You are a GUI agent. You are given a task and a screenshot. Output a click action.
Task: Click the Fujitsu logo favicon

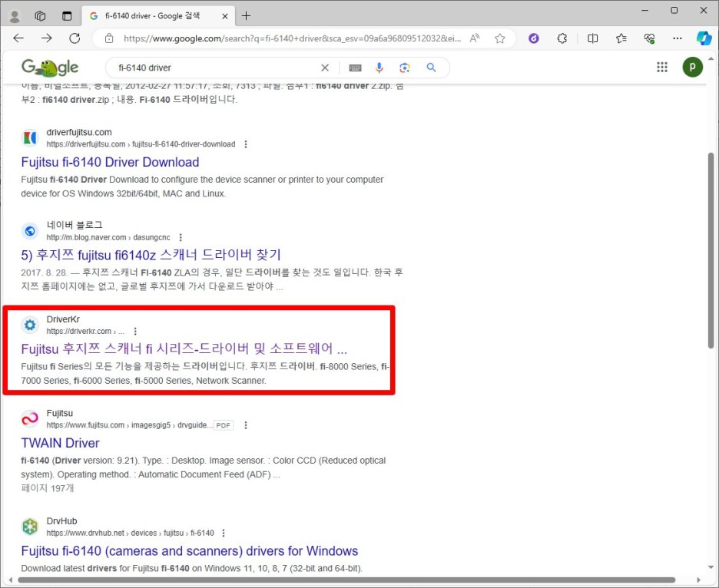[x=30, y=419]
